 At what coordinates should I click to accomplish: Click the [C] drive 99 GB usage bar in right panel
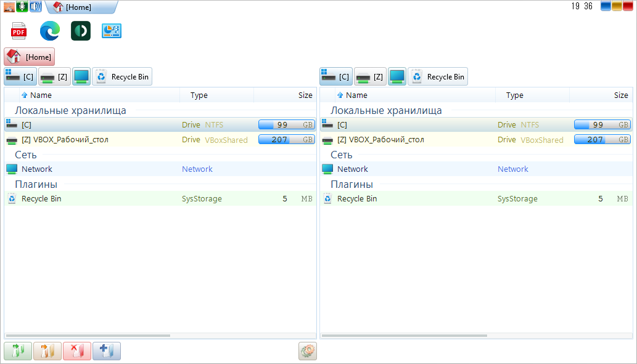[602, 125]
